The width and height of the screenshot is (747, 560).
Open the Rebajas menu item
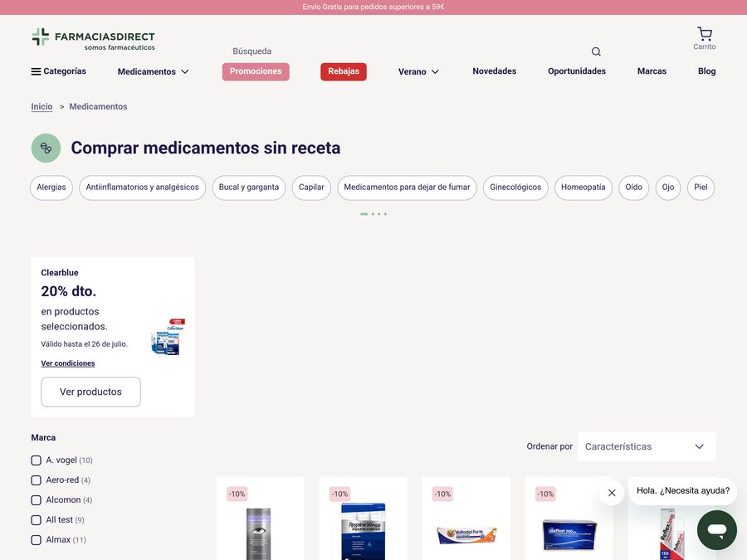point(344,71)
